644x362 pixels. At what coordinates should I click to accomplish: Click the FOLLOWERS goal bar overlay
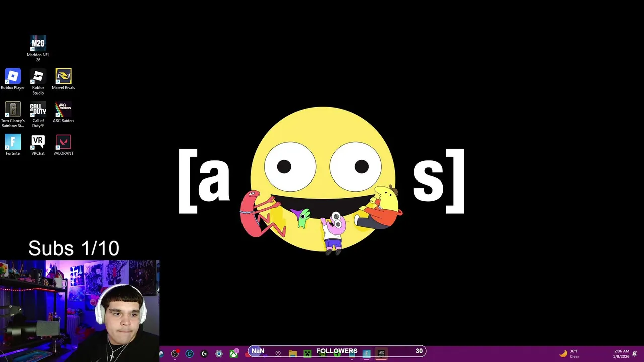[x=337, y=351]
